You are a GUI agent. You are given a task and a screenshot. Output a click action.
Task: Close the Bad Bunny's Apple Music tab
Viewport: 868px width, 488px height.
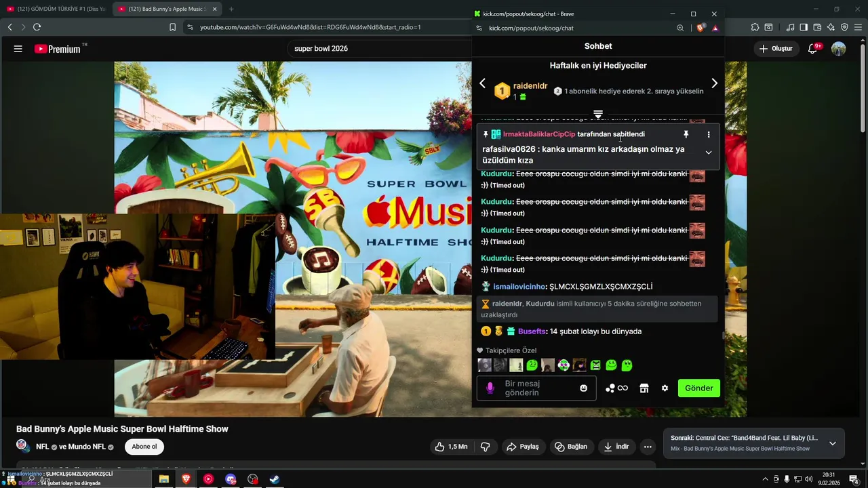point(215,9)
